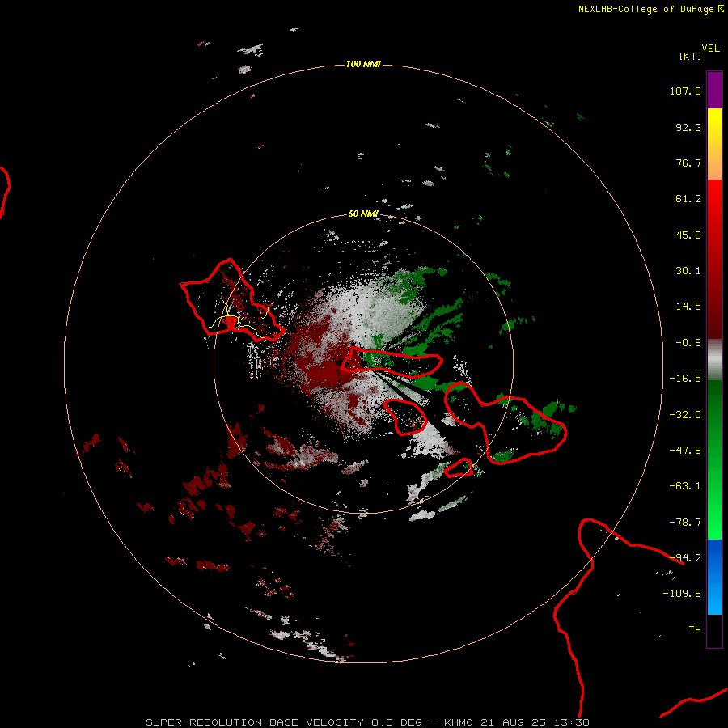Click the NEXLAB-College of DuPage credit text
Image resolution: width=728 pixels, height=728 pixels.
[650, 9]
